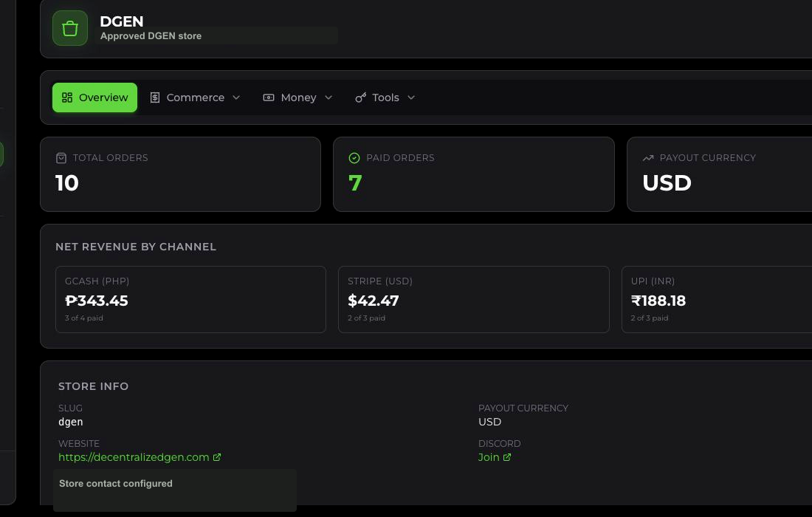The width and height of the screenshot is (812, 517).
Task: Open the Overview tab
Action: point(94,97)
